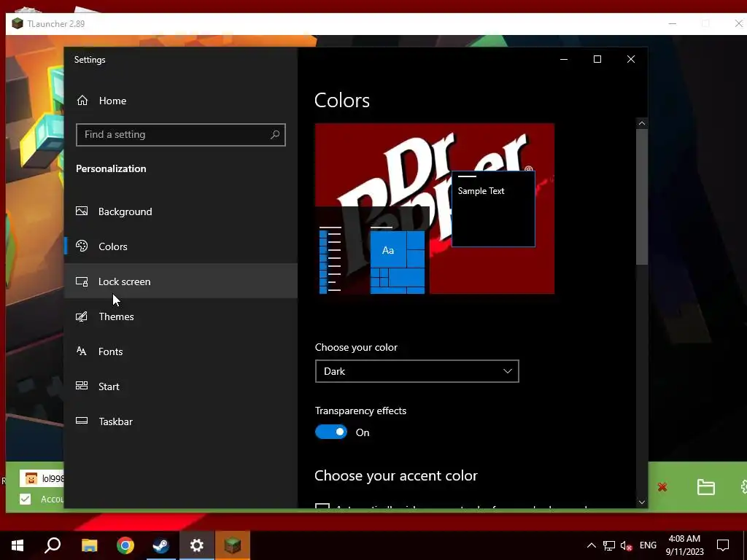Expand the Choose your color dropdown

coord(417,371)
